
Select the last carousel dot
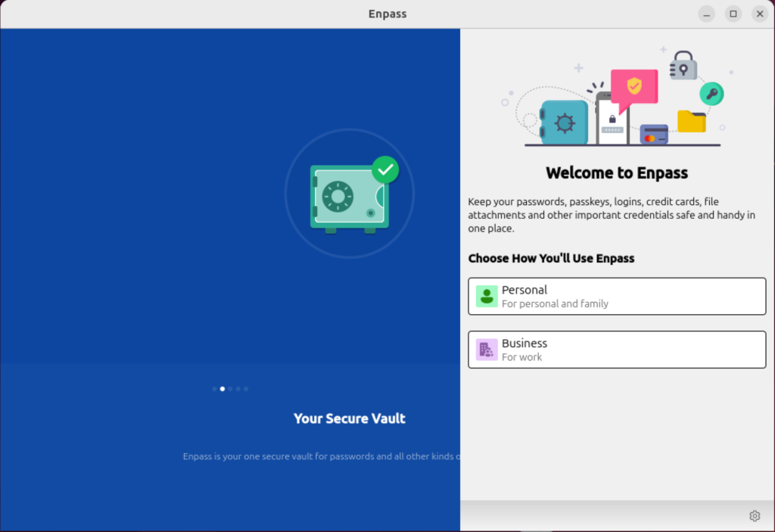coord(246,389)
